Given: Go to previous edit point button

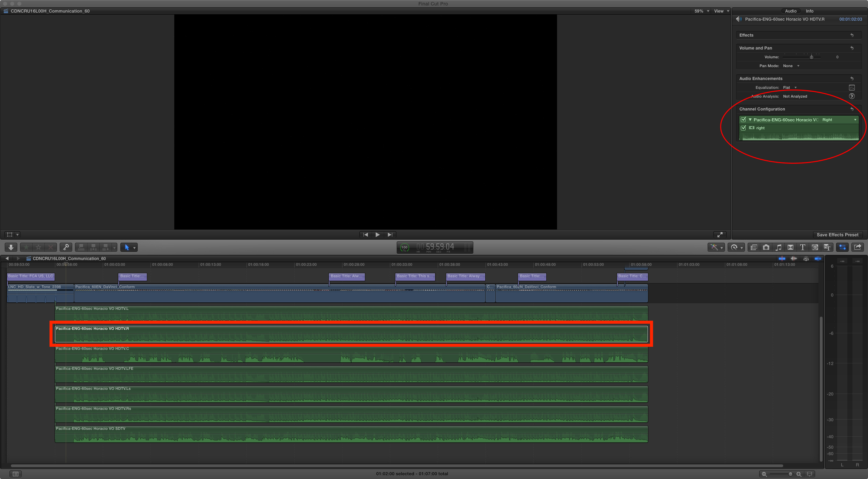Looking at the screenshot, I should click(365, 235).
